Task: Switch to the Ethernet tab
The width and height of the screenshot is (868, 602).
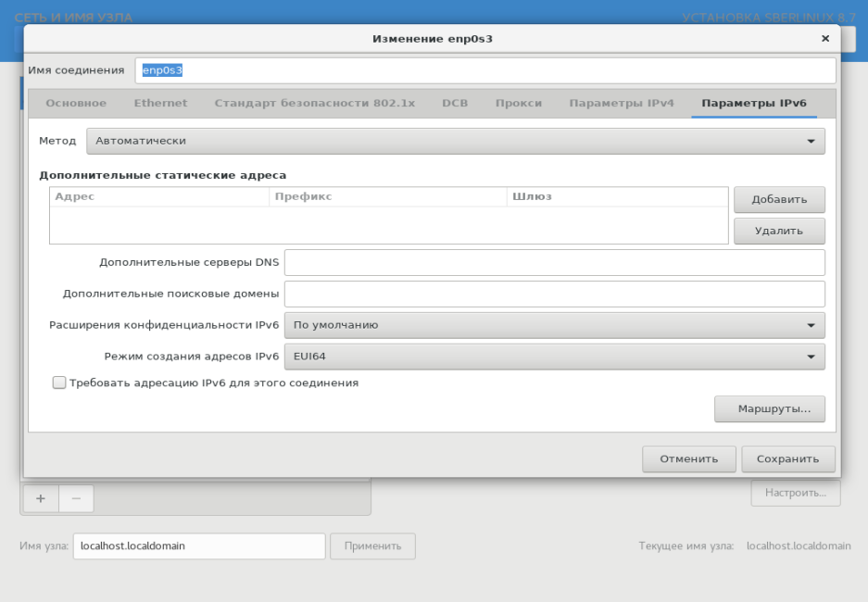Action: tap(160, 103)
